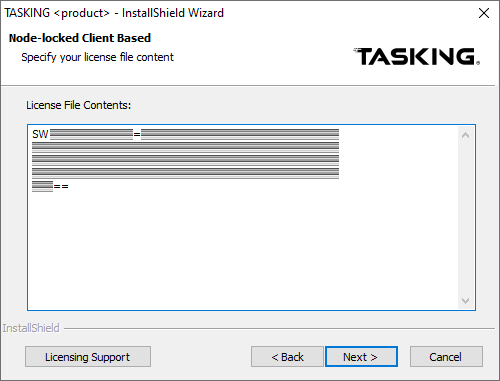Click the fourth redacted license line

pos(185,173)
